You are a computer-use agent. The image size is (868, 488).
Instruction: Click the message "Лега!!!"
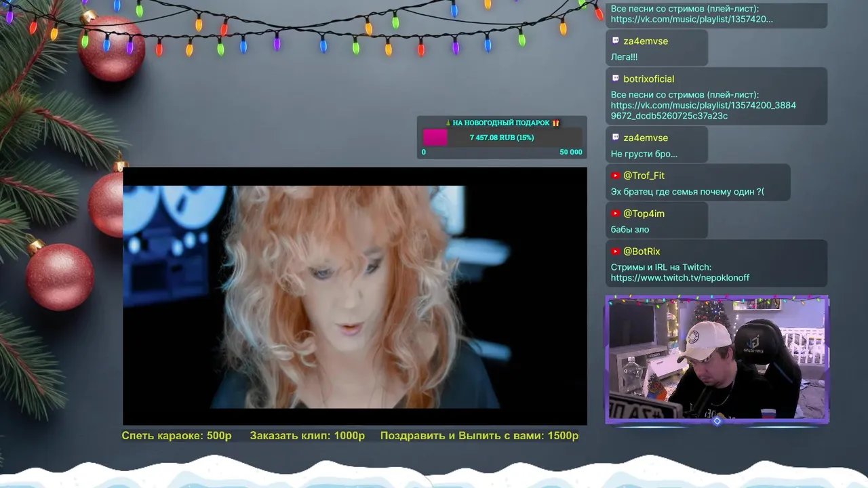pos(624,57)
